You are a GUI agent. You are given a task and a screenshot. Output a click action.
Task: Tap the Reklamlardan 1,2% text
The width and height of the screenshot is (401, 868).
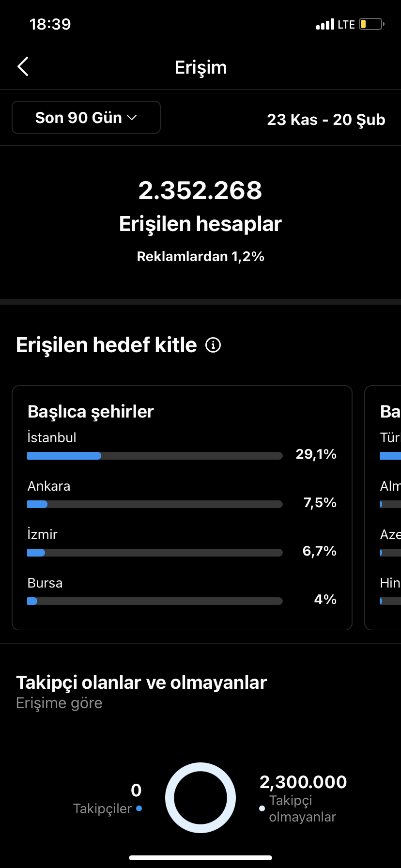point(200,256)
